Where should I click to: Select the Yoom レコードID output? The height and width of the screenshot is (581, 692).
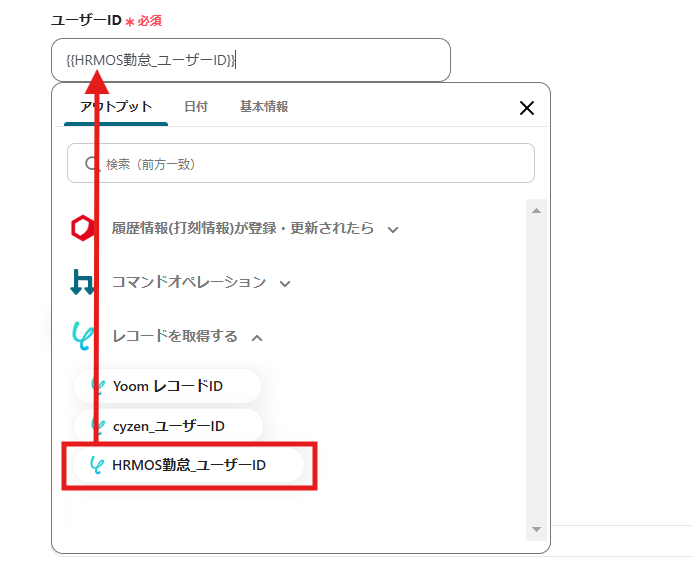[167, 386]
